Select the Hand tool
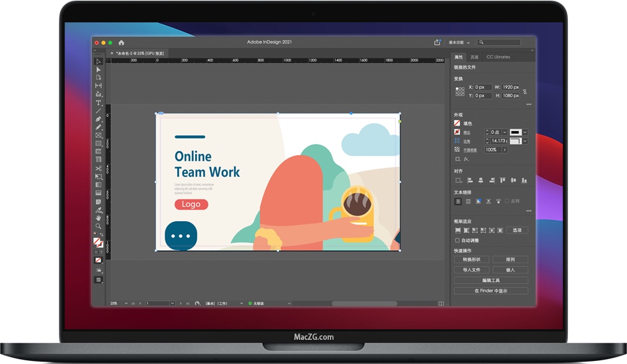This screenshot has height=364, width=627. click(x=98, y=218)
